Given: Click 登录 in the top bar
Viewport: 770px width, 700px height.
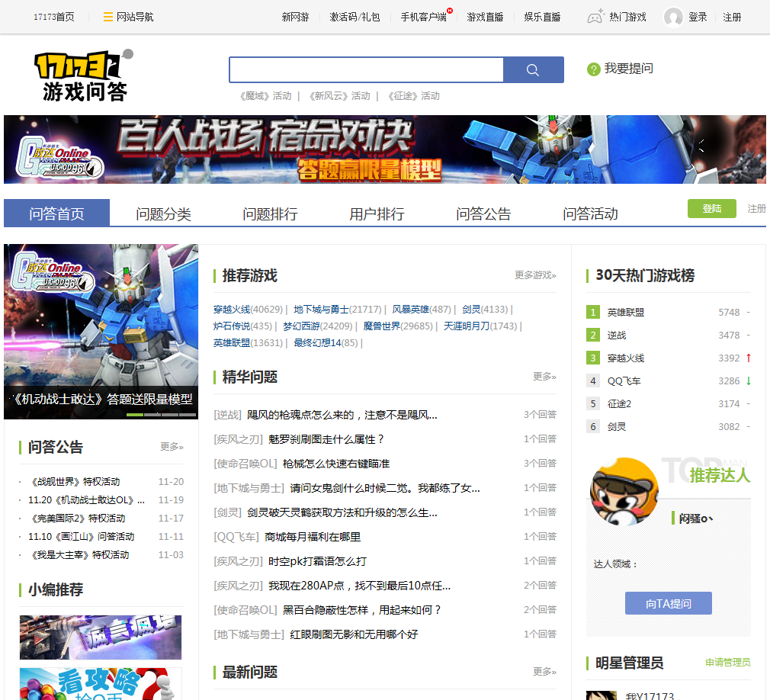Looking at the screenshot, I should (x=698, y=18).
